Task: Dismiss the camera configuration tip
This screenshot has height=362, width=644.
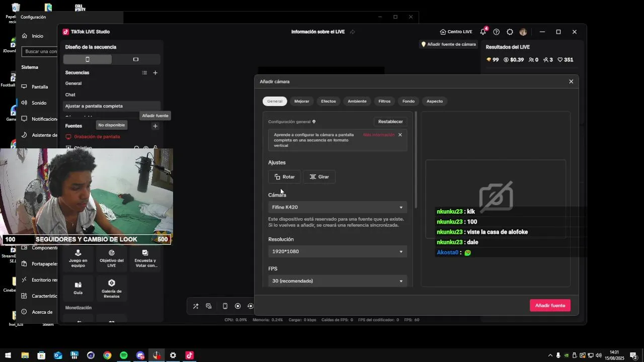Action: click(400, 135)
